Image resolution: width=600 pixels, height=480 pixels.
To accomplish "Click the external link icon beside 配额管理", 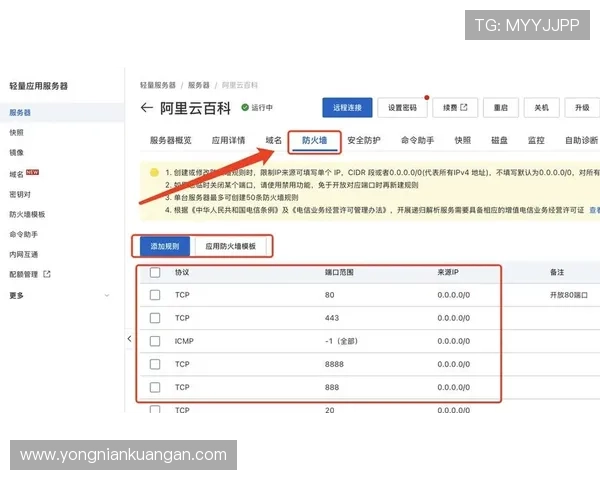I will click(47, 274).
